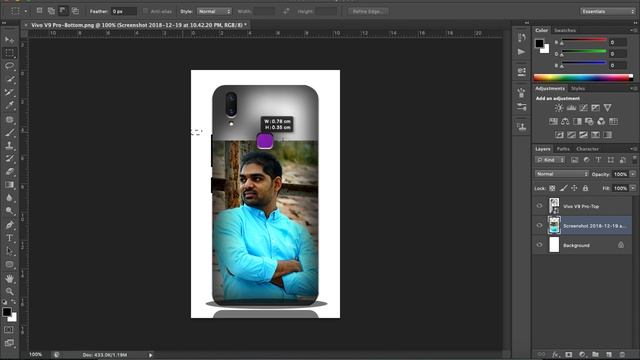Select the Horizontal Type tool
This screenshot has width=640, height=360.
(9, 238)
